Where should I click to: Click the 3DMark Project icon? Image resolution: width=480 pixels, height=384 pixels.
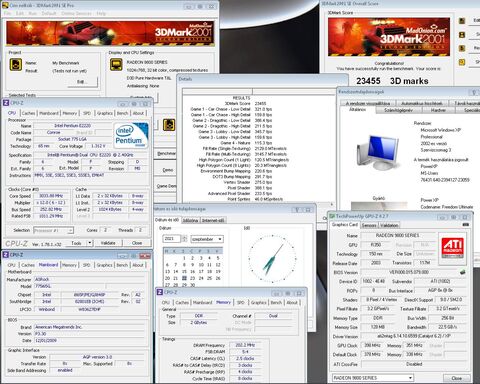[x=15, y=64]
